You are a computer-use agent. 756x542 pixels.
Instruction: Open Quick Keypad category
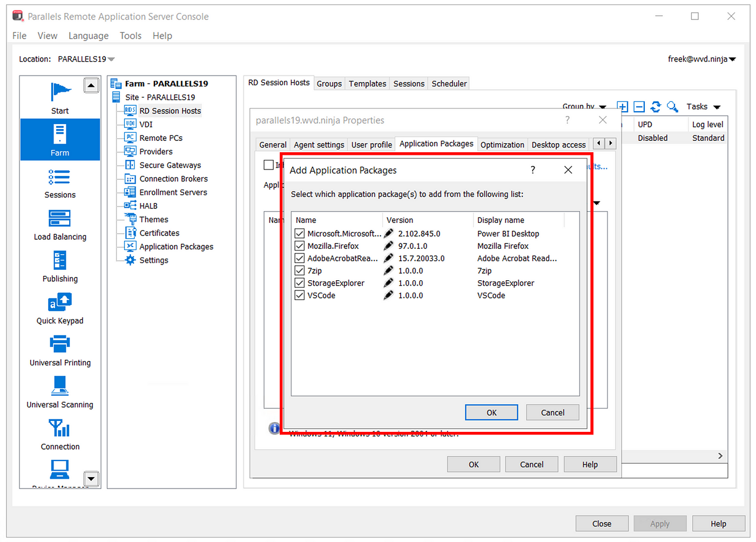(60, 309)
